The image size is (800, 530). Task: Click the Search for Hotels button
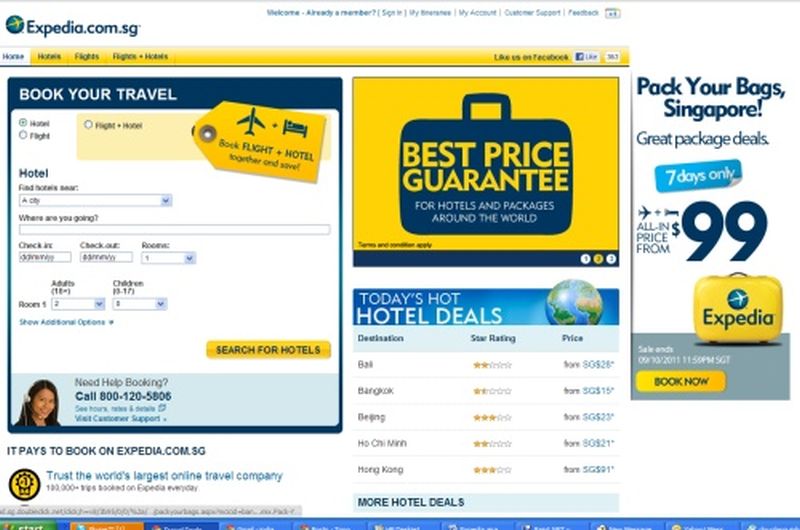(268, 350)
